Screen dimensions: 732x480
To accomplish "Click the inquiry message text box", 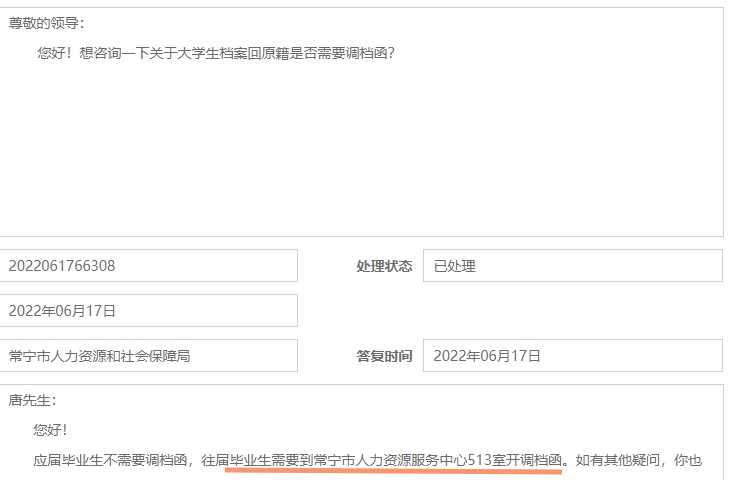I will (x=361, y=122).
